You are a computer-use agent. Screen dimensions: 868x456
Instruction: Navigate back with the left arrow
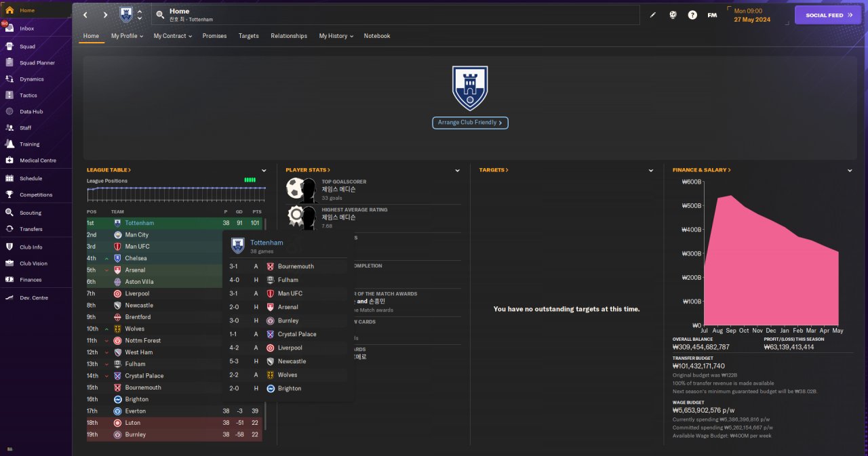[x=85, y=15]
